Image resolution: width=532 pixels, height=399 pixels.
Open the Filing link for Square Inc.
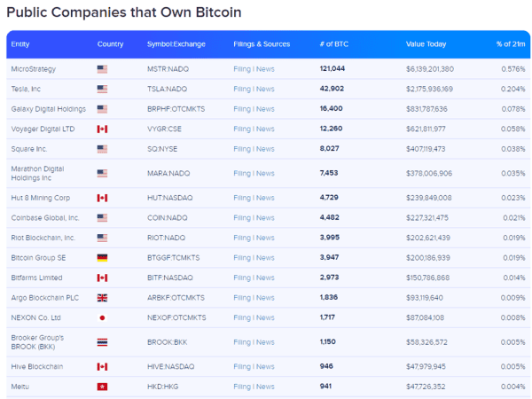pos(242,149)
